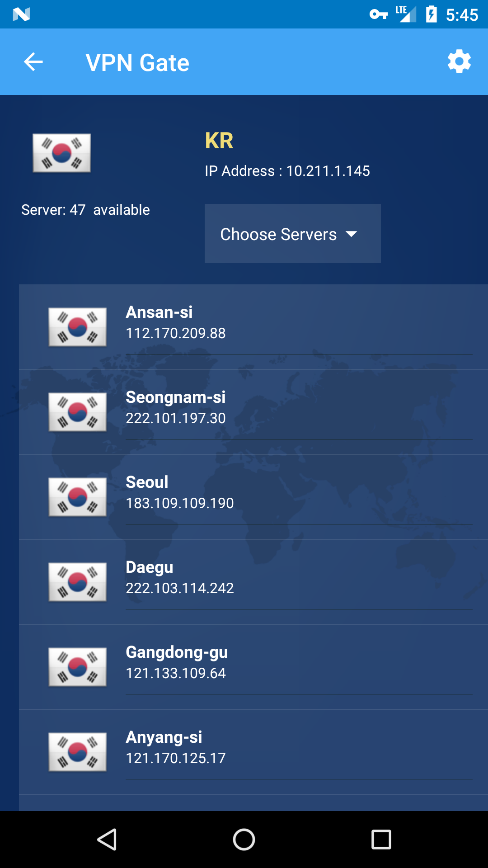Select Gangdong-gu server entry
The image size is (488, 868).
pyautogui.click(x=253, y=667)
